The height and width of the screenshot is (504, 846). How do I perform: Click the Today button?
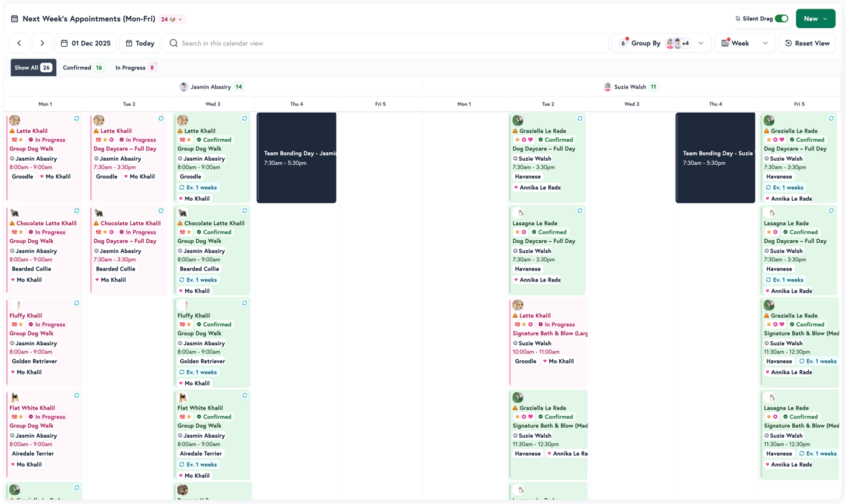click(x=140, y=43)
